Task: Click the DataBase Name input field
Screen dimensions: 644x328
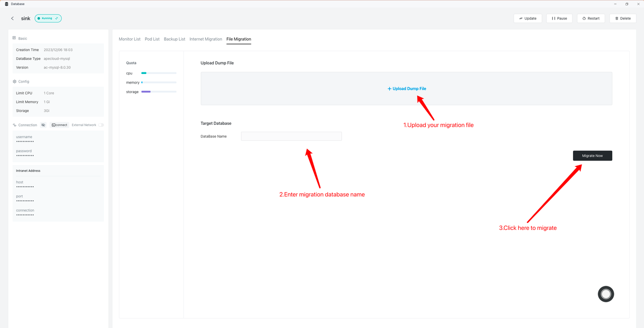Action: pyautogui.click(x=291, y=136)
